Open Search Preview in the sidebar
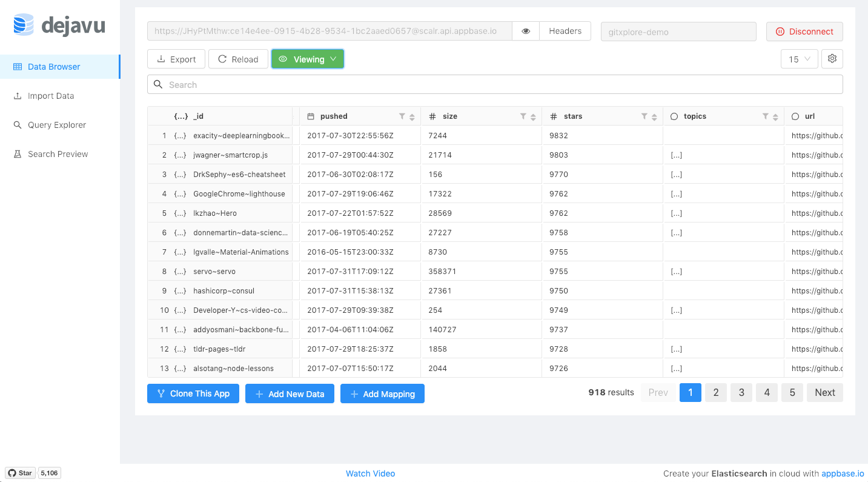The height and width of the screenshot is (482, 868). click(60, 154)
